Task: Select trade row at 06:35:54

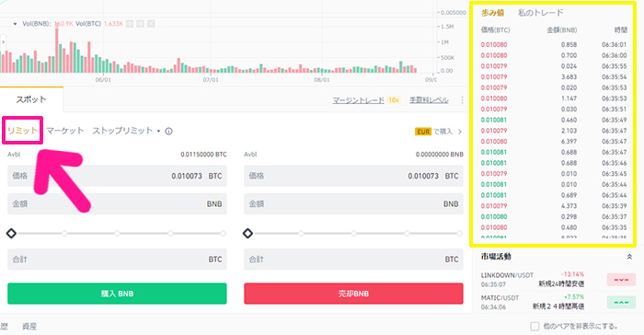Action: coord(554,77)
